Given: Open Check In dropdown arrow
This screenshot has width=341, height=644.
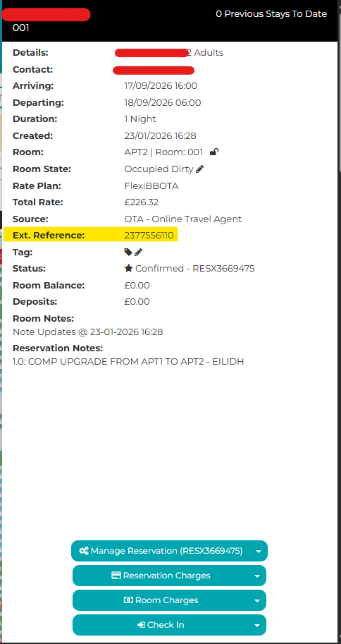Looking at the screenshot, I should 257,626.
